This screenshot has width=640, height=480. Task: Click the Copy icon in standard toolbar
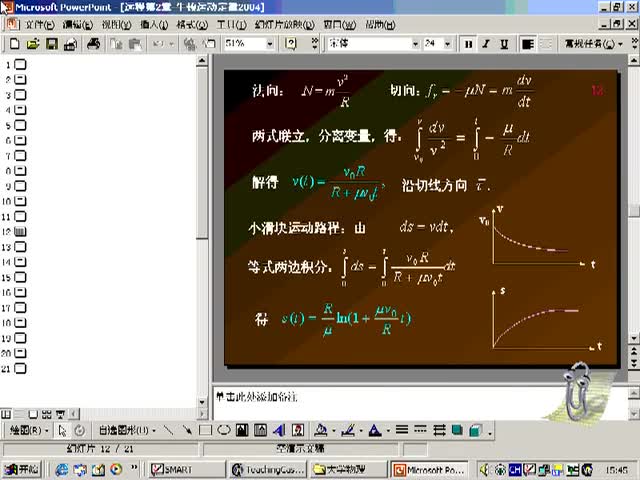(117, 44)
